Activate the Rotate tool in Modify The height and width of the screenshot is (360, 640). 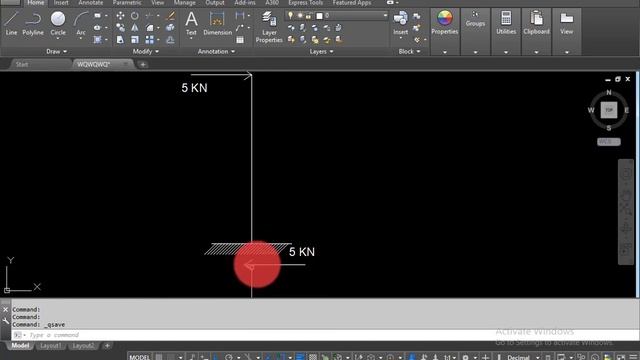click(135, 16)
